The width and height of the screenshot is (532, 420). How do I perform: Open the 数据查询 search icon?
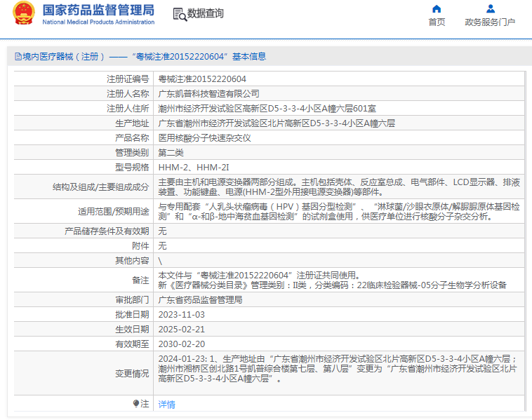(180, 14)
